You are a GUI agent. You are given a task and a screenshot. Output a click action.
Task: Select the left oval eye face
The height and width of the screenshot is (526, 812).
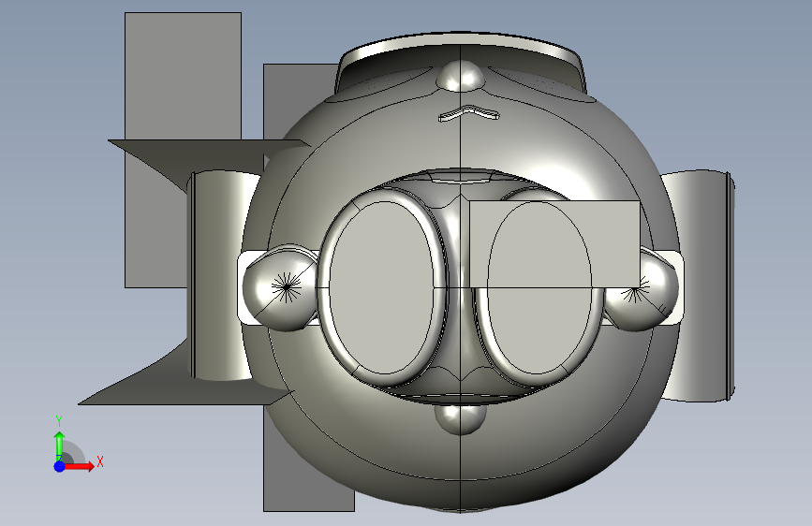(x=381, y=287)
